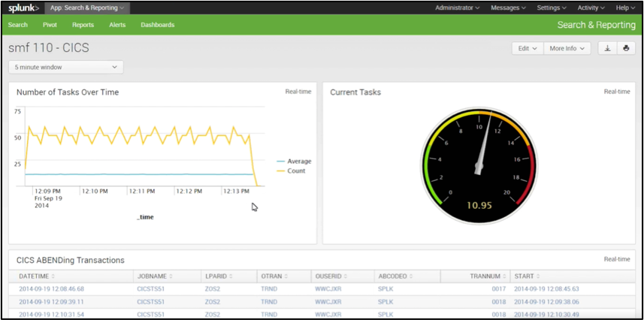Click SPLK in the 12:08:46.68 row
This screenshot has height=320, width=644.
click(385, 289)
